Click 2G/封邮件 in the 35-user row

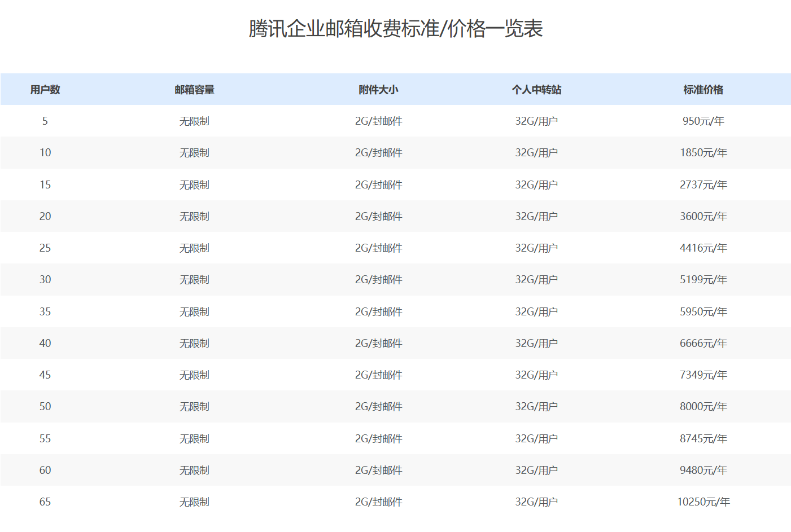378,311
